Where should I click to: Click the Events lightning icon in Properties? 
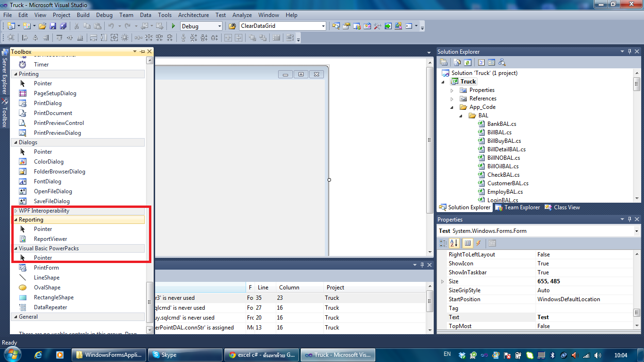(x=479, y=243)
